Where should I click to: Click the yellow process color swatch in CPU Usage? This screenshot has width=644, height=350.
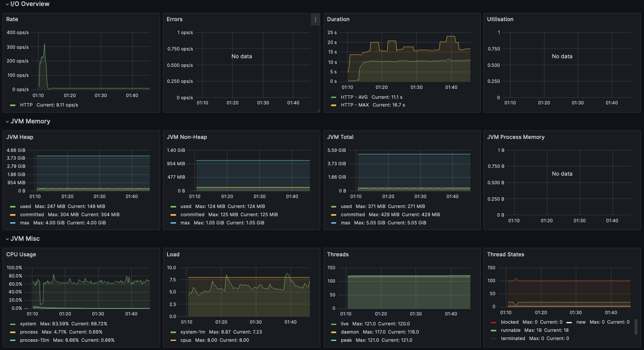click(x=13, y=332)
